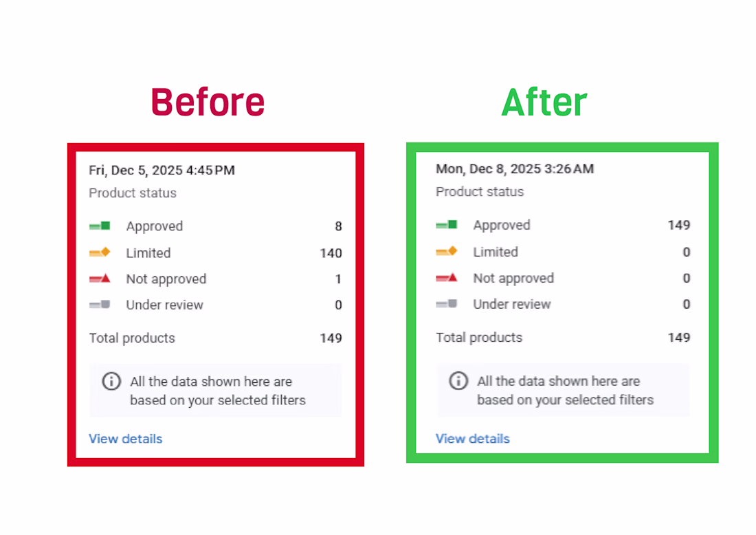756x535 pixels.
Task: Click red Not approved icon in After panel
Action: [447, 278]
